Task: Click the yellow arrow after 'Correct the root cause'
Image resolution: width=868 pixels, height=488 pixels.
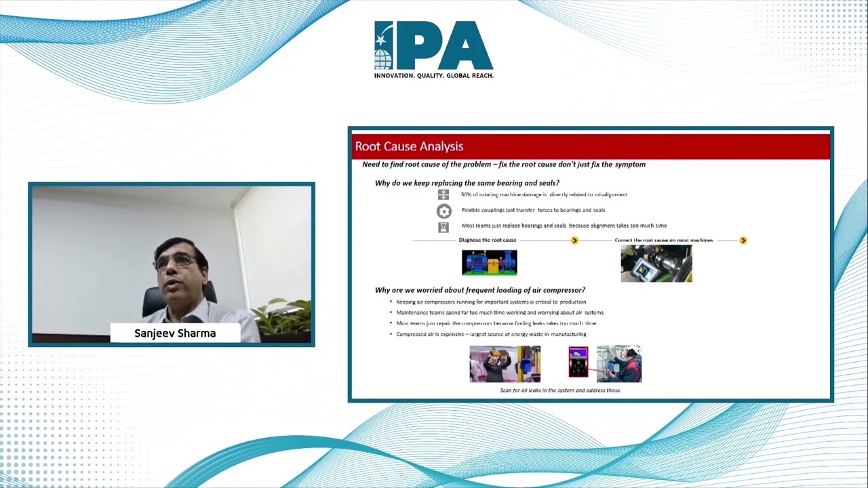Action: point(743,241)
